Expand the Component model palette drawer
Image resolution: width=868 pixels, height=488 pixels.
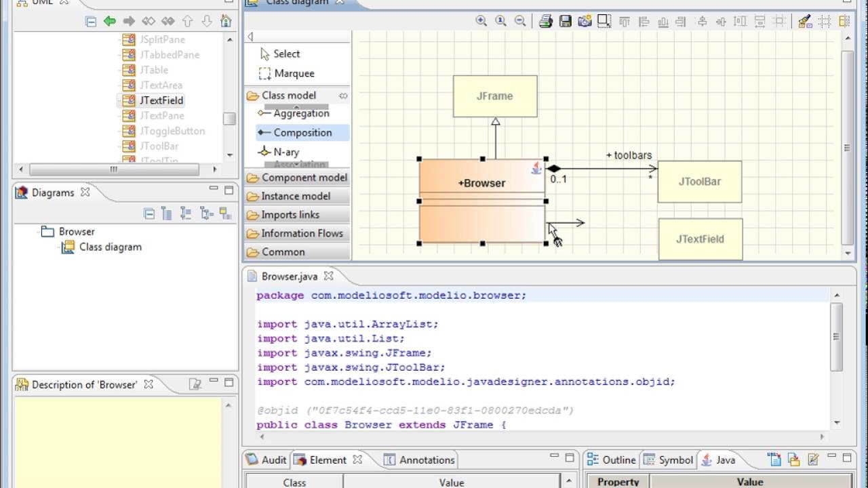tap(297, 178)
